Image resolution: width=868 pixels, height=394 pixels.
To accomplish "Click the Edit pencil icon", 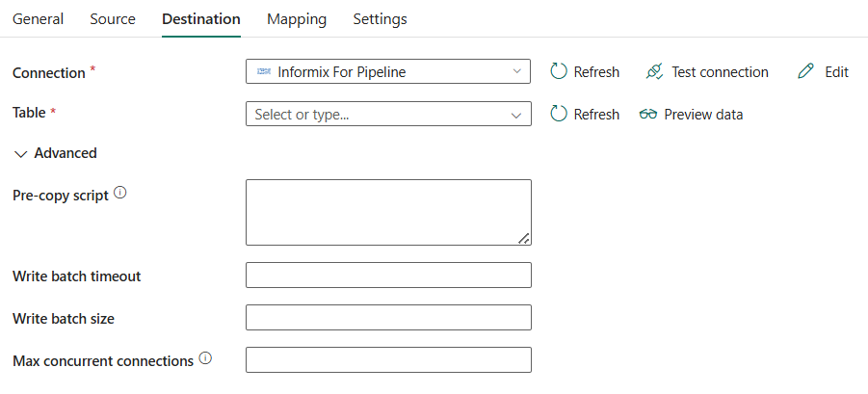I will [806, 71].
